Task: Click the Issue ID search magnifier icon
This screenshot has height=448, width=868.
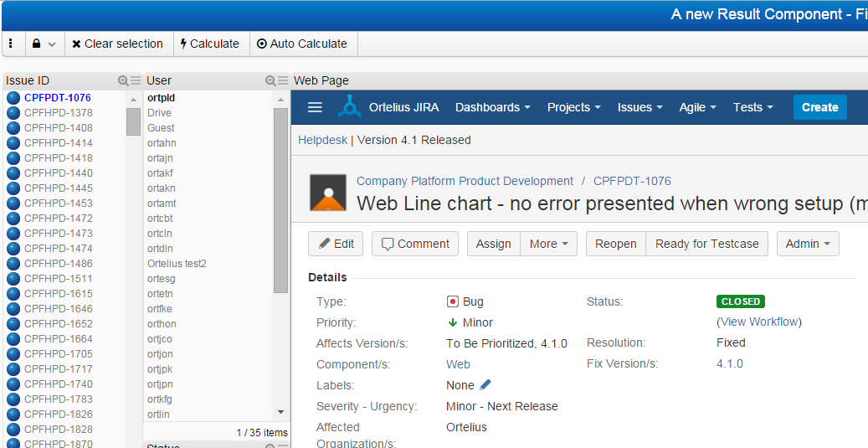Action: click(x=123, y=81)
